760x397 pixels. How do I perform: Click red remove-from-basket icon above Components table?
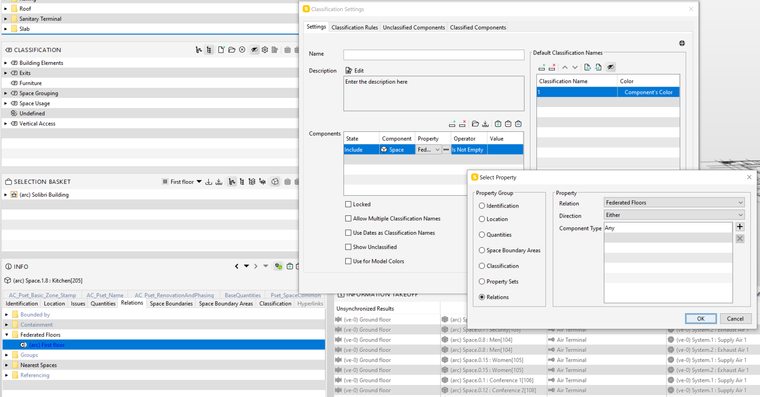[x=508, y=124]
